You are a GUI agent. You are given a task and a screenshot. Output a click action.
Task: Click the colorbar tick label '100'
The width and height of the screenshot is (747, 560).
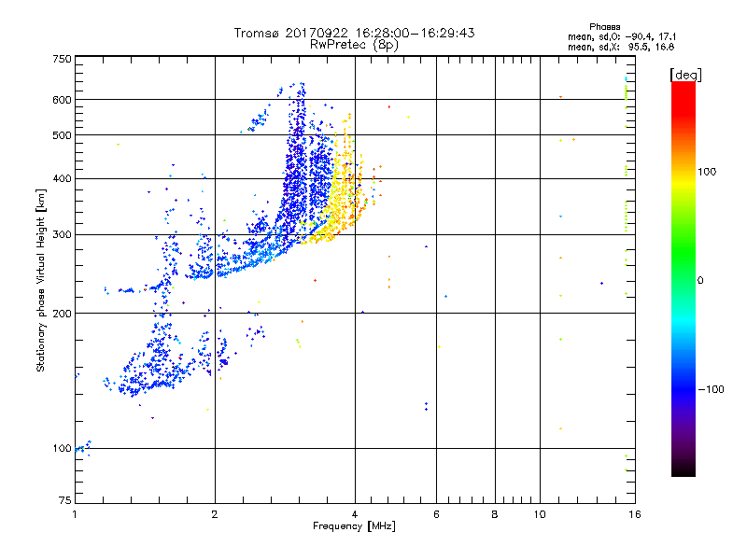(707, 172)
